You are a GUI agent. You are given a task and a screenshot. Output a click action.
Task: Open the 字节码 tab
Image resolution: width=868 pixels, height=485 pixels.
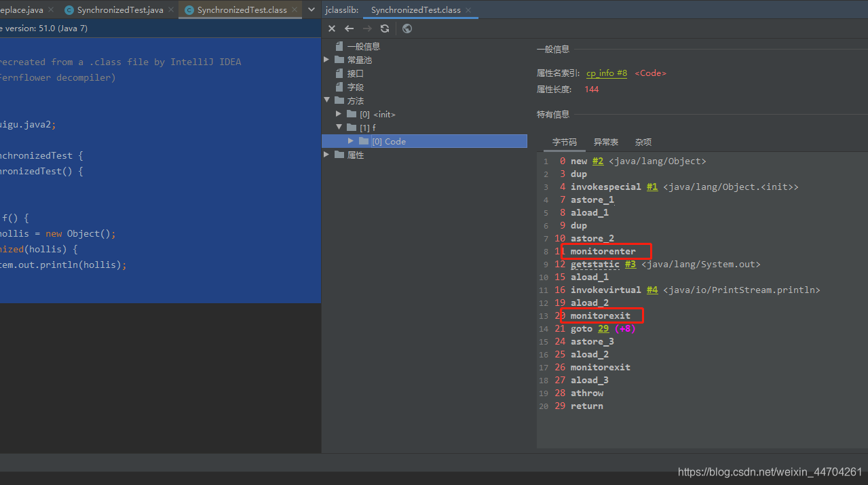565,142
